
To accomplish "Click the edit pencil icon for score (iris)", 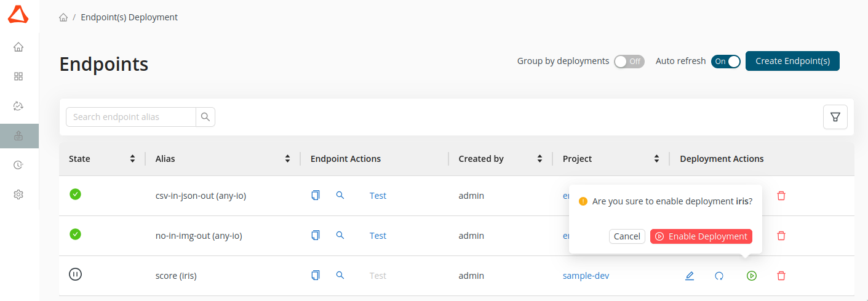I will 690,276.
